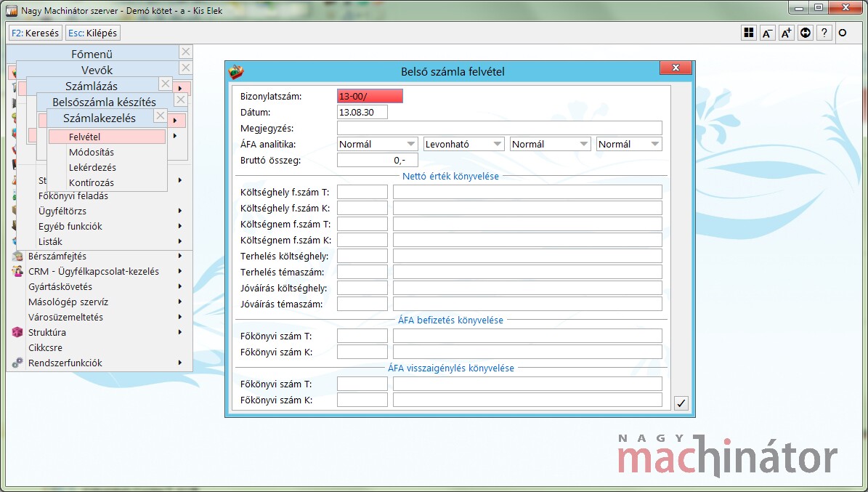The width and height of the screenshot is (868, 492).
Task: Click the Rendszerfunkciók gears icon
Action: [x=17, y=363]
